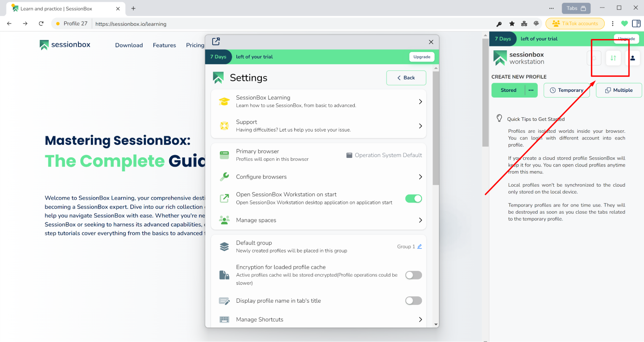Disable Open SessionBox Workstation on start
This screenshot has width=644, height=342.
(413, 199)
